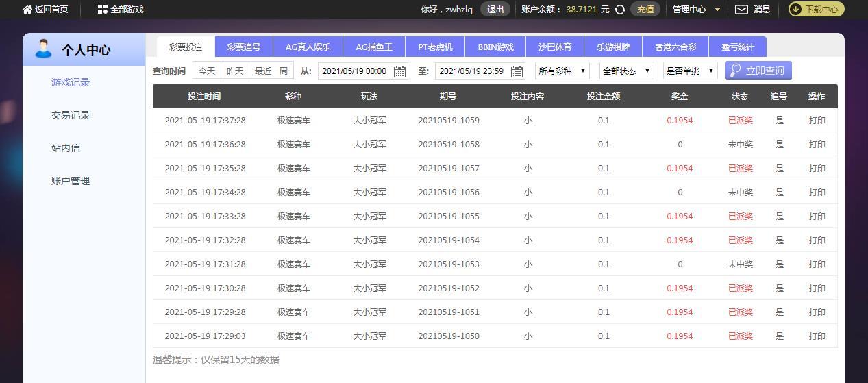
Task: Select the 今天 time filter
Action: pyautogui.click(x=207, y=71)
